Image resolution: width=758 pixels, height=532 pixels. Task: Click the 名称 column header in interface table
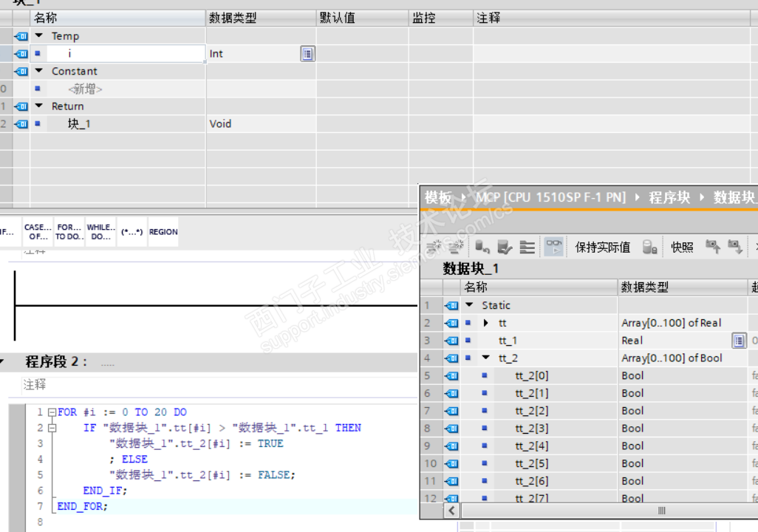coord(118,18)
